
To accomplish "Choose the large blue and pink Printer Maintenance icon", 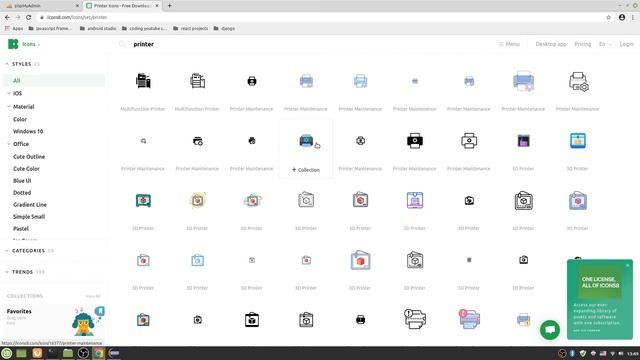I will click(x=524, y=81).
